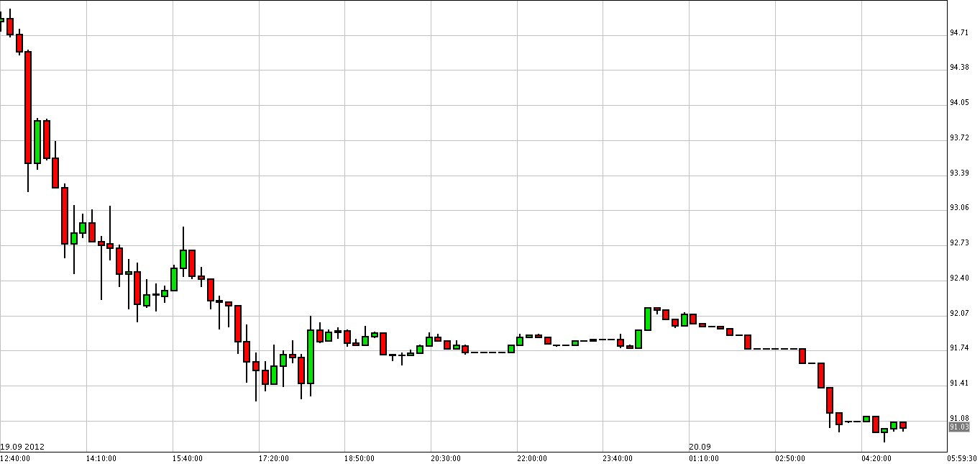The height and width of the screenshot is (464, 980).
Task: Click the 18:50:00 time axis label
Action: (x=360, y=458)
